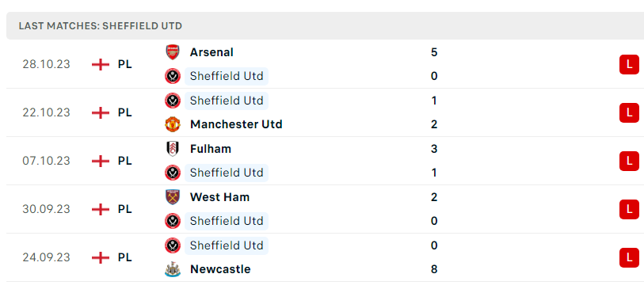Click the Fulham club crest
This screenshot has height=289, width=644.
click(173, 149)
